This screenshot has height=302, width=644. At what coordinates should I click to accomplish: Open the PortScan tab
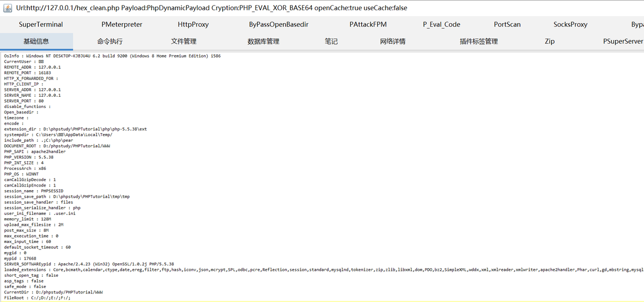tap(508, 24)
